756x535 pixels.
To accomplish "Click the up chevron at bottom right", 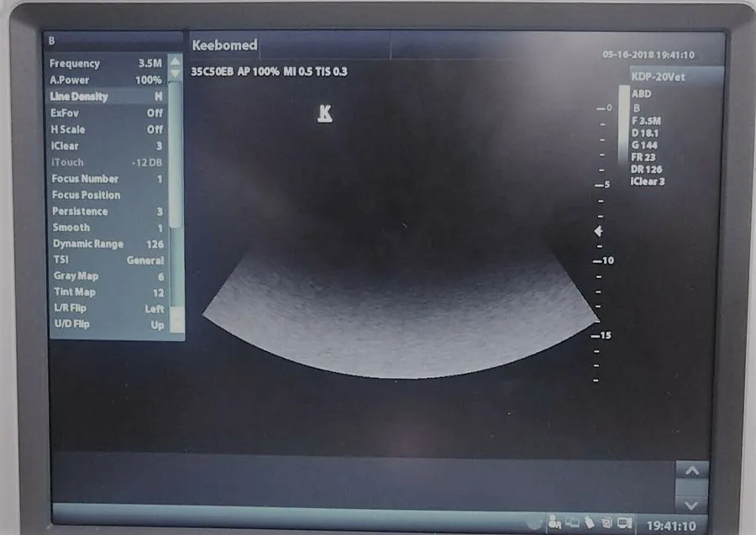I will point(692,471).
